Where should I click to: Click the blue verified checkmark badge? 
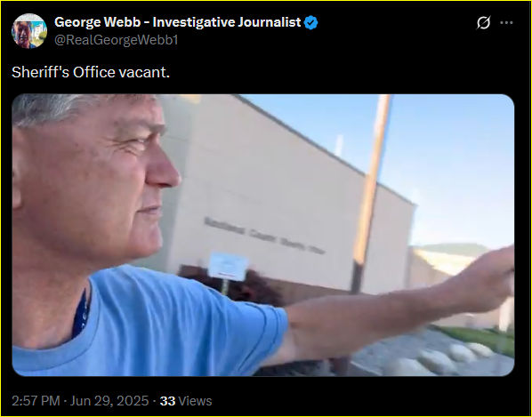[310, 23]
